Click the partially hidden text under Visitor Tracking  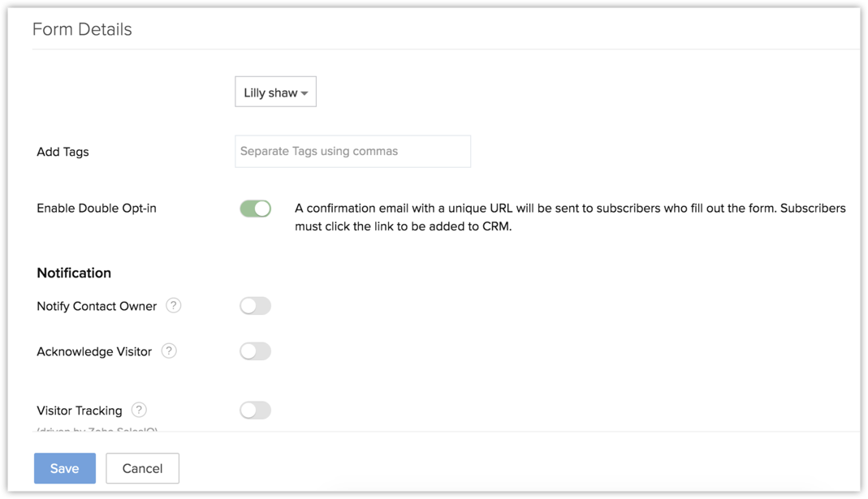click(x=97, y=429)
